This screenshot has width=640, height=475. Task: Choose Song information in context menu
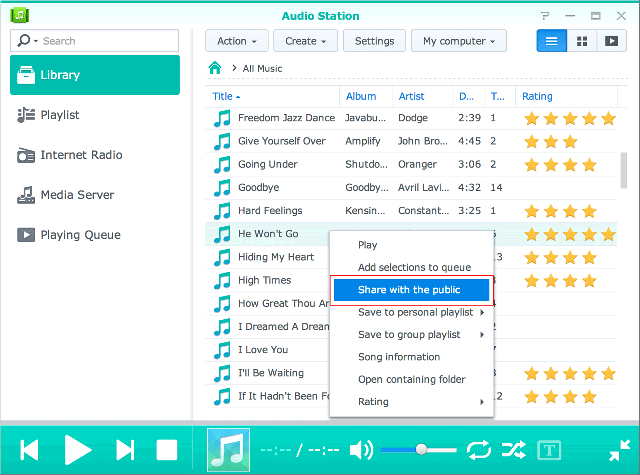411,357
